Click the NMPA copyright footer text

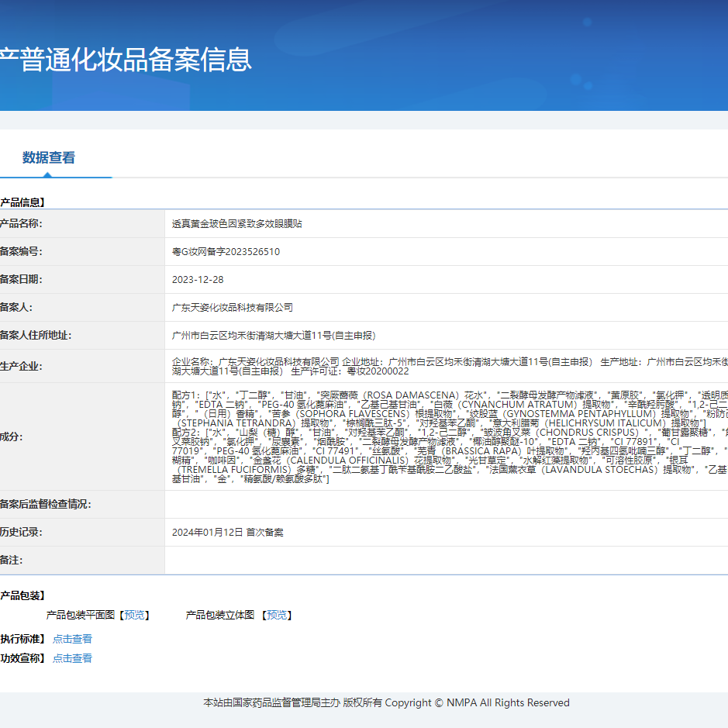384,702
